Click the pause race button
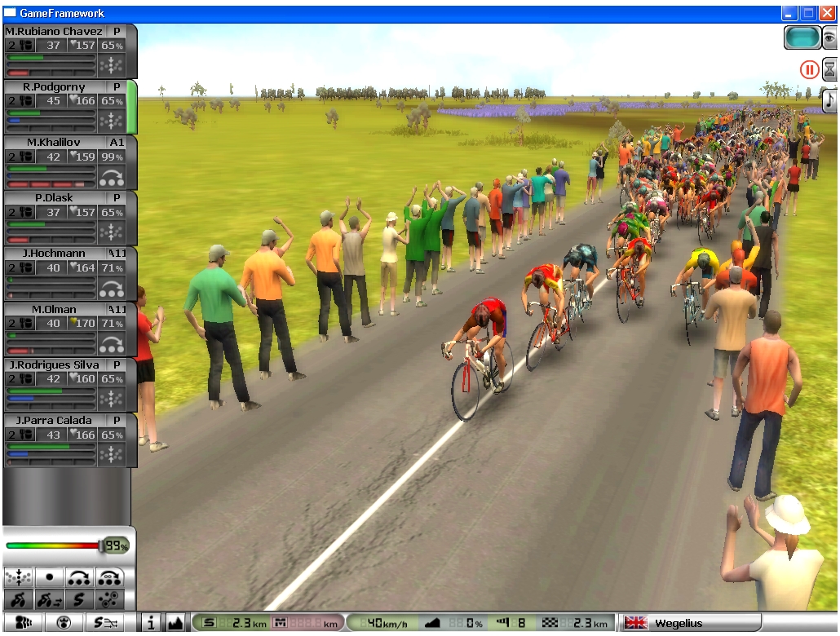The height and width of the screenshot is (636, 840). [x=809, y=69]
